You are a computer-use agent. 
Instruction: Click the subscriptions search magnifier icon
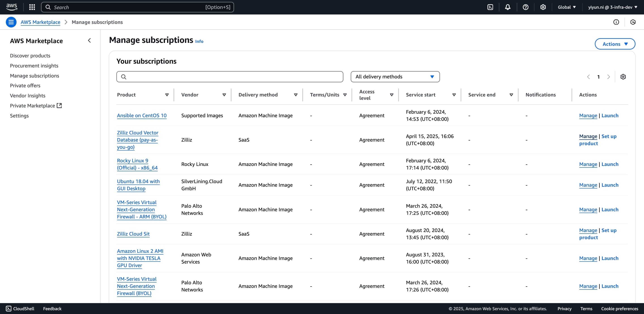(123, 77)
